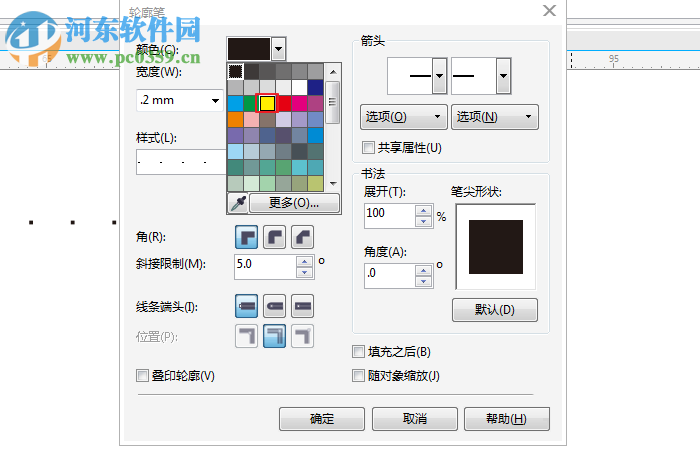700x450 pixels.
Task: Decrease the 角度(A) angle value
Action: 423,281
